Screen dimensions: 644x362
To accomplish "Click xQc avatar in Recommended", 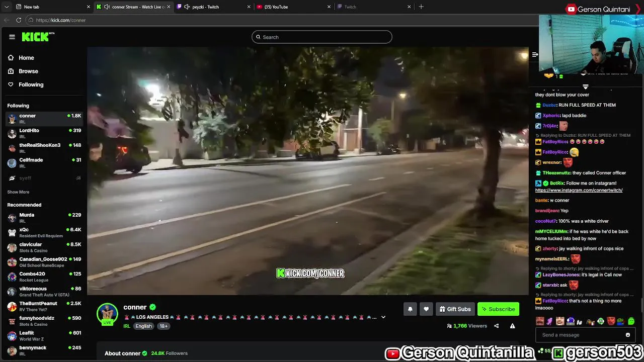I will pyautogui.click(x=12, y=232).
